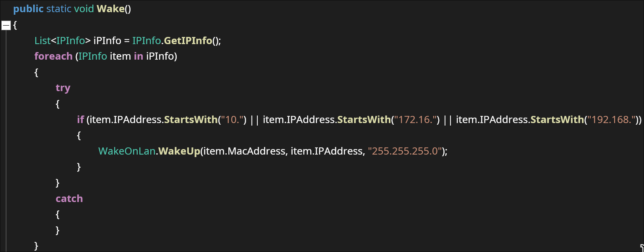644x252 pixels.
Task: Click the foreach keyword
Action: 53,56
